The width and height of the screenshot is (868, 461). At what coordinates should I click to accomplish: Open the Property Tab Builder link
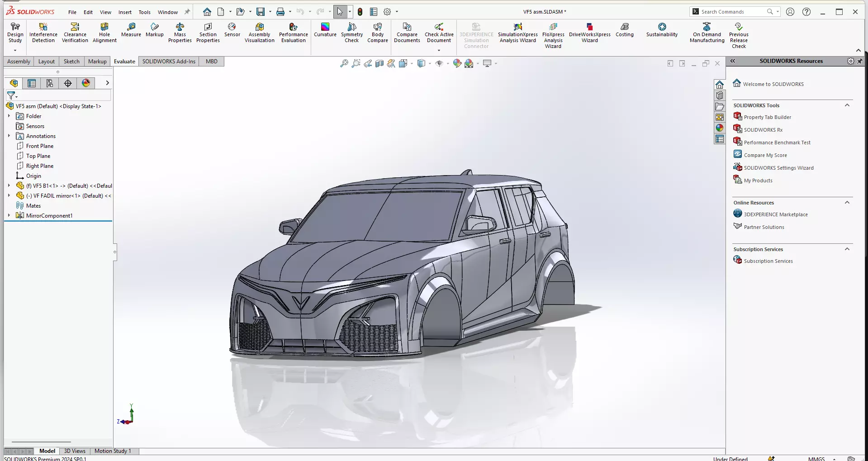point(767,117)
